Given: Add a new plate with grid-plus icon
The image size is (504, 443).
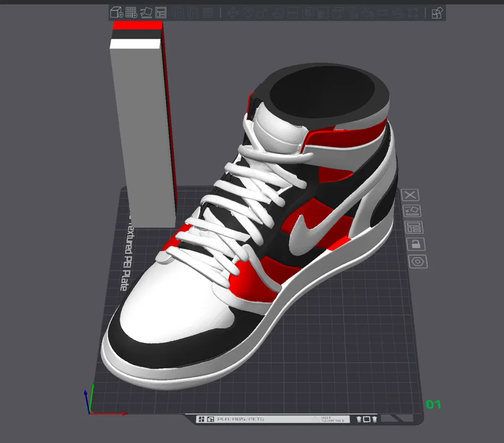Looking at the screenshot, I should point(131,13).
